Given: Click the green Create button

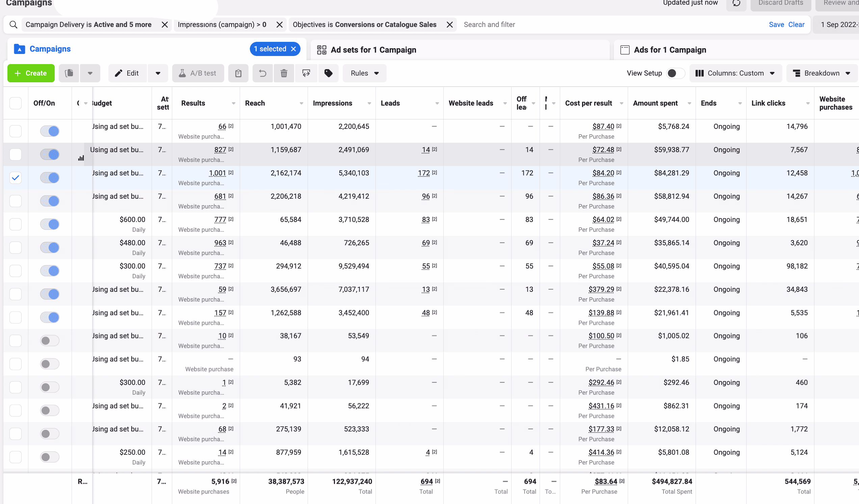Looking at the screenshot, I should click(31, 73).
